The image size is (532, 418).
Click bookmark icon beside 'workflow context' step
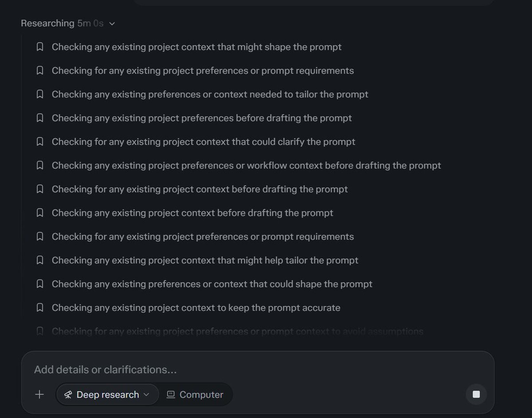[x=40, y=165]
